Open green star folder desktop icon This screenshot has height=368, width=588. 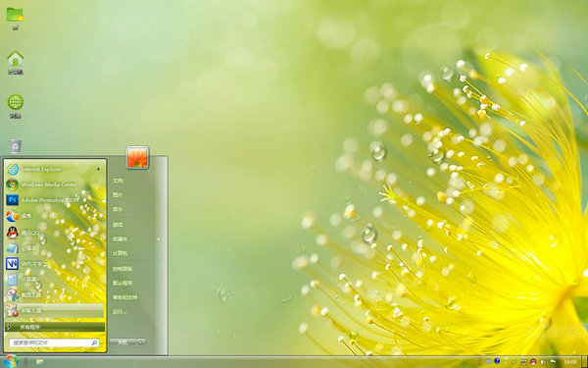tap(15, 18)
